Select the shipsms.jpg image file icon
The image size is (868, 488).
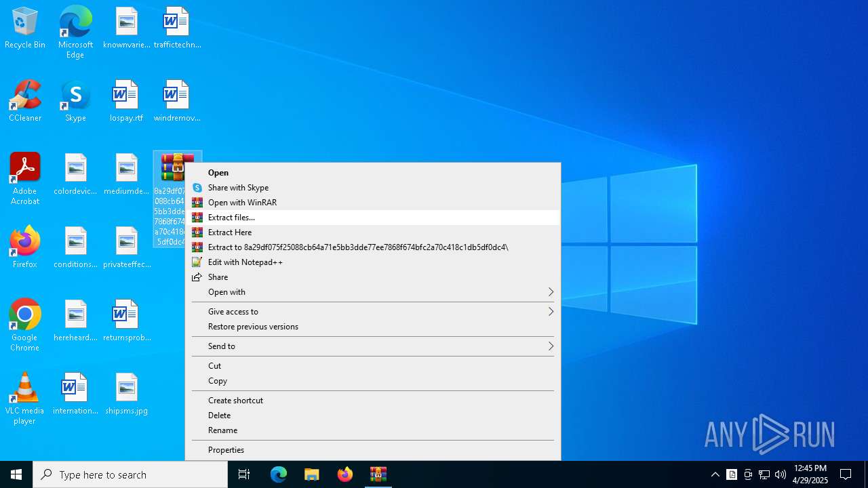coord(126,394)
